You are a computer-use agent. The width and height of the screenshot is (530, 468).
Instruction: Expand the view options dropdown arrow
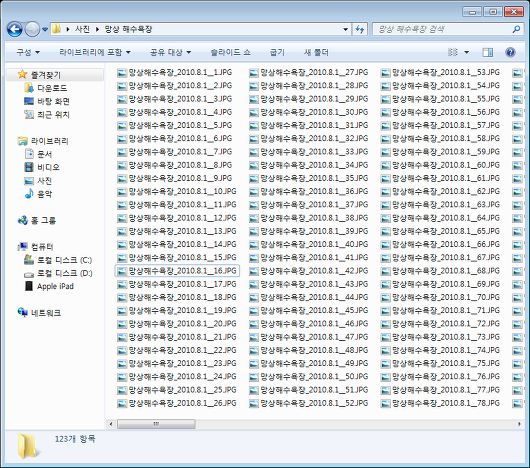pyautogui.click(x=466, y=52)
